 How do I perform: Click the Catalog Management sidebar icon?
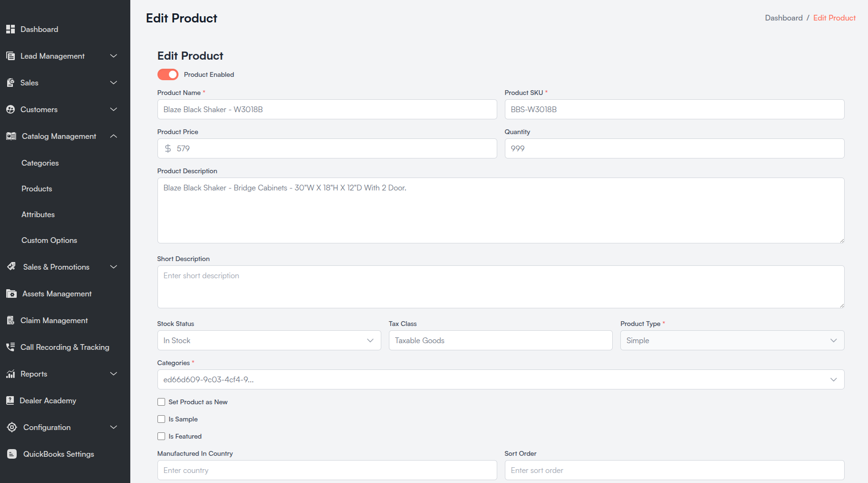pos(11,136)
